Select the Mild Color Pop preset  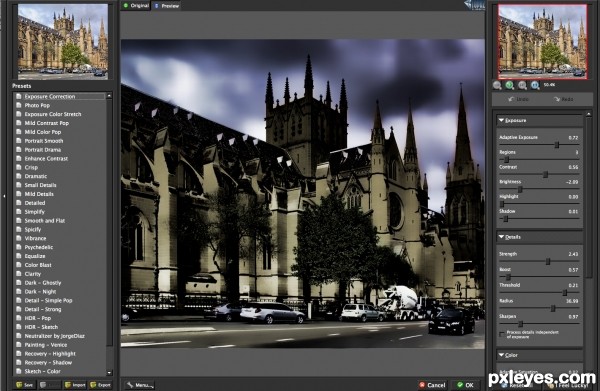(43, 132)
